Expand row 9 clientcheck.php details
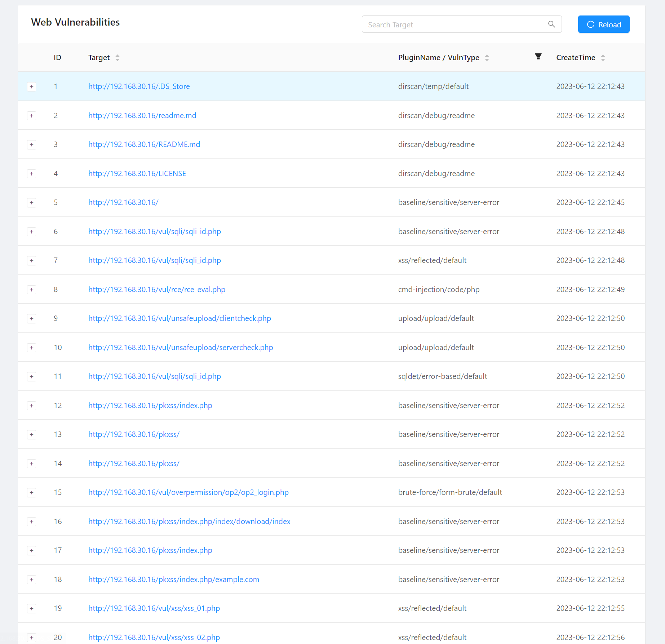The height and width of the screenshot is (644, 665). point(32,318)
